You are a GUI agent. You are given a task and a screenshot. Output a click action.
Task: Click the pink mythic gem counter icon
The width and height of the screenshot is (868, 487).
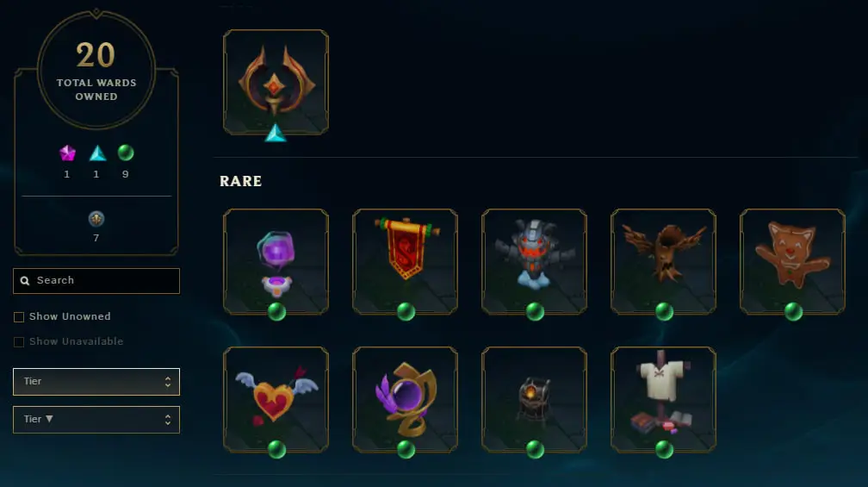pos(67,153)
